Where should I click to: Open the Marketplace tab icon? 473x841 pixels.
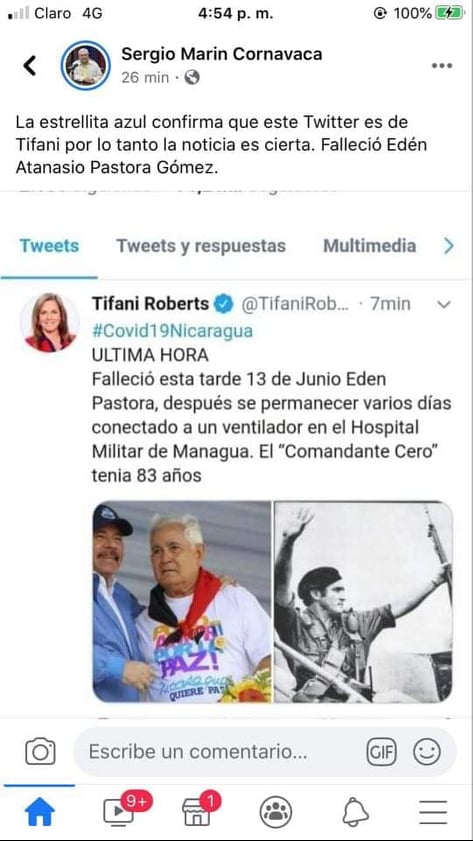coord(198,810)
